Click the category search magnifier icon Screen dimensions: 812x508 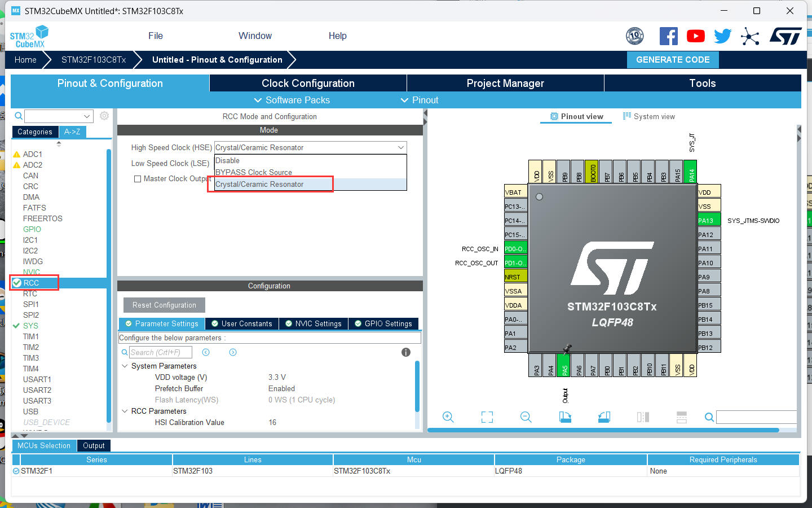pyautogui.click(x=19, y=116)
